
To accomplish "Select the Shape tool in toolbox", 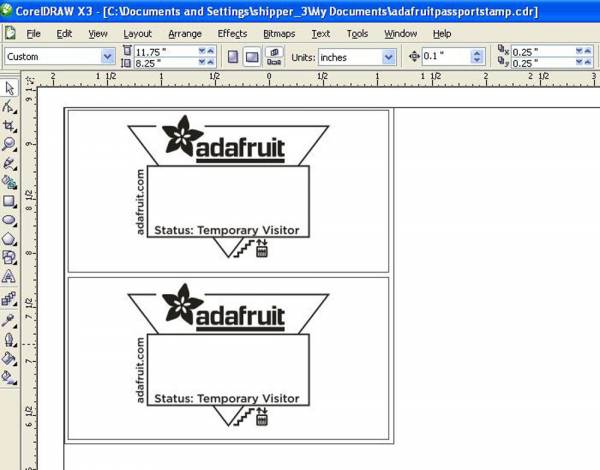I will click(9, 107).
